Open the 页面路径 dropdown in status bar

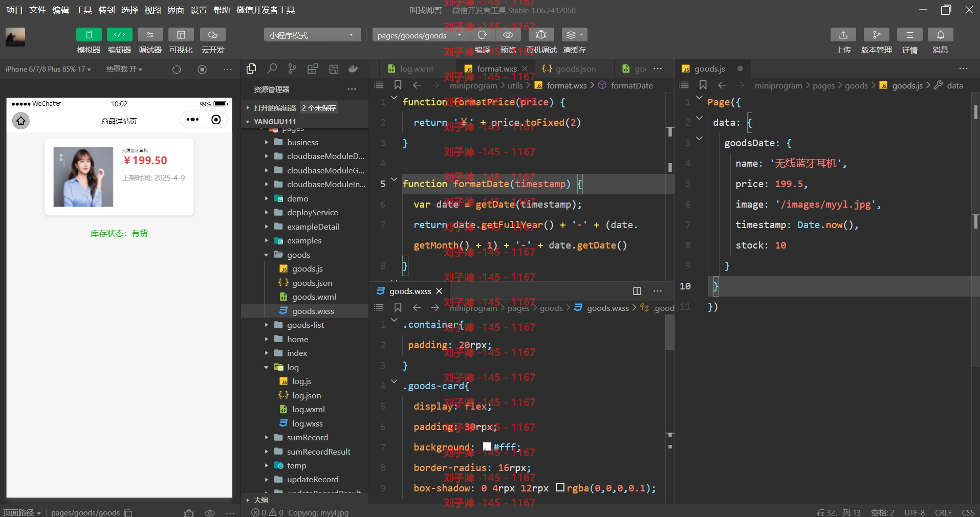(21, 512)
